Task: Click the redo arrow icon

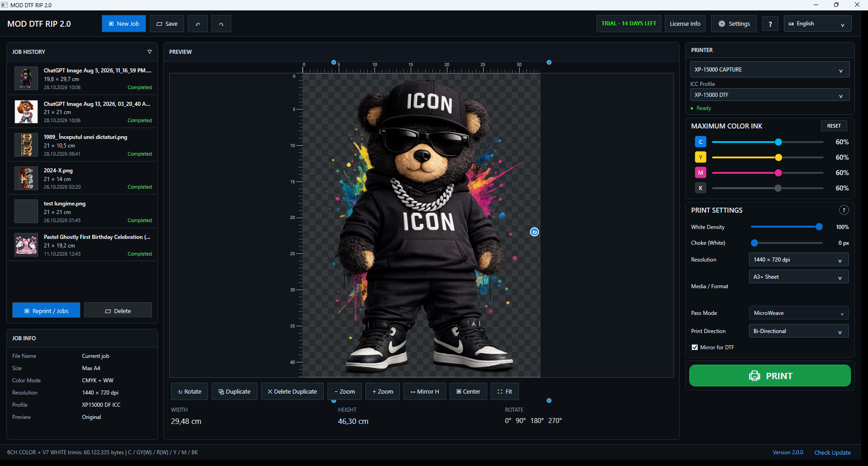Action: (221, 24)
